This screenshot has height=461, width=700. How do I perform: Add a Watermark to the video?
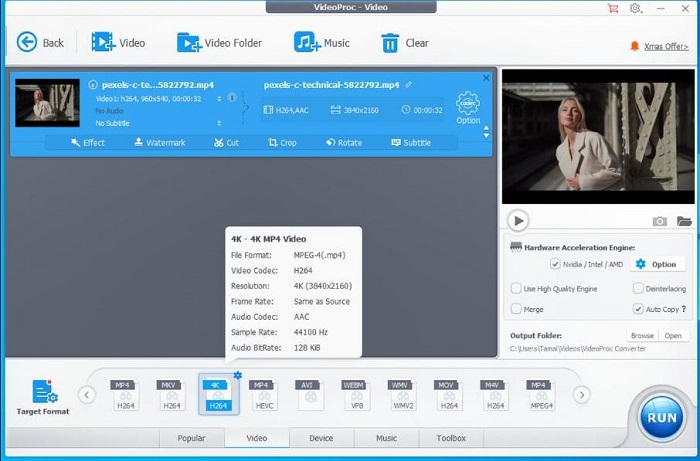159,143
